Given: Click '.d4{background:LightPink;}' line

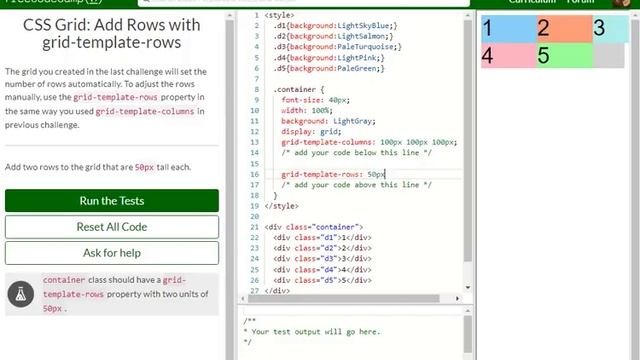Looking at the screenshot, I should click(x=329, y=58).
